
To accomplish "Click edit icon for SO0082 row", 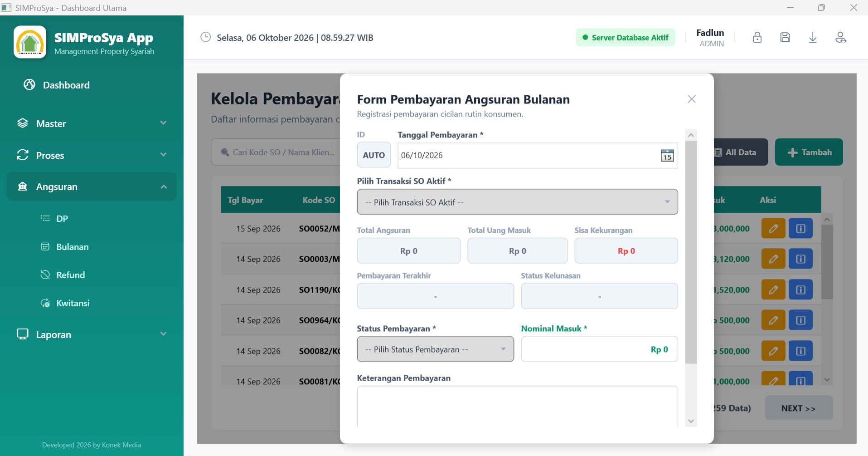I will click(x=773, y=351).
